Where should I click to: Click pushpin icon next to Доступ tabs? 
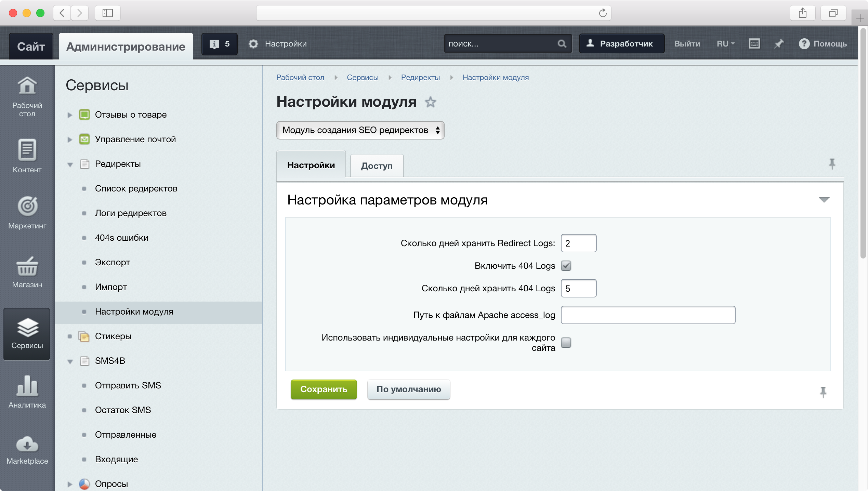point(832,164)
